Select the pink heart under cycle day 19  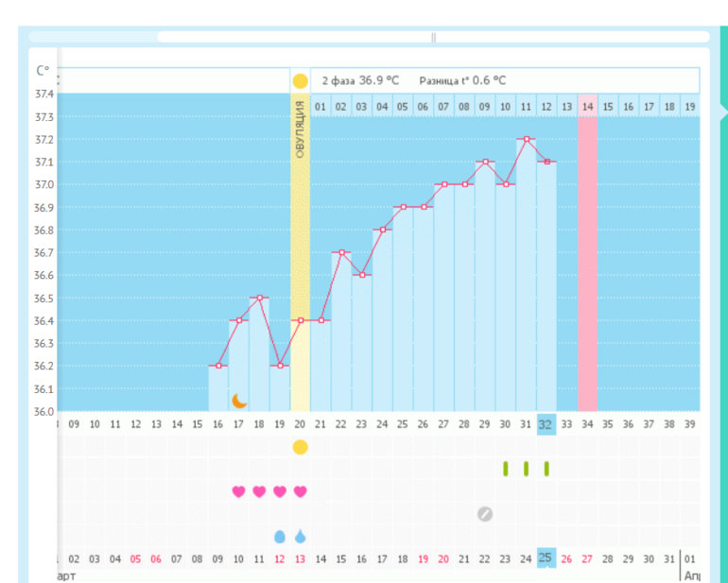279,491
